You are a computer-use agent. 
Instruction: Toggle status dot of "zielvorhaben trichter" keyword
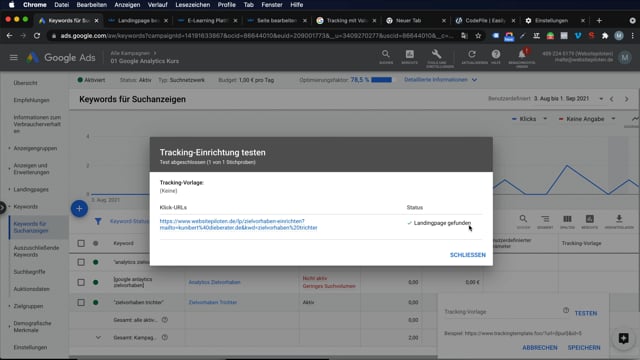pyautogui.click(x=96, y=302)
